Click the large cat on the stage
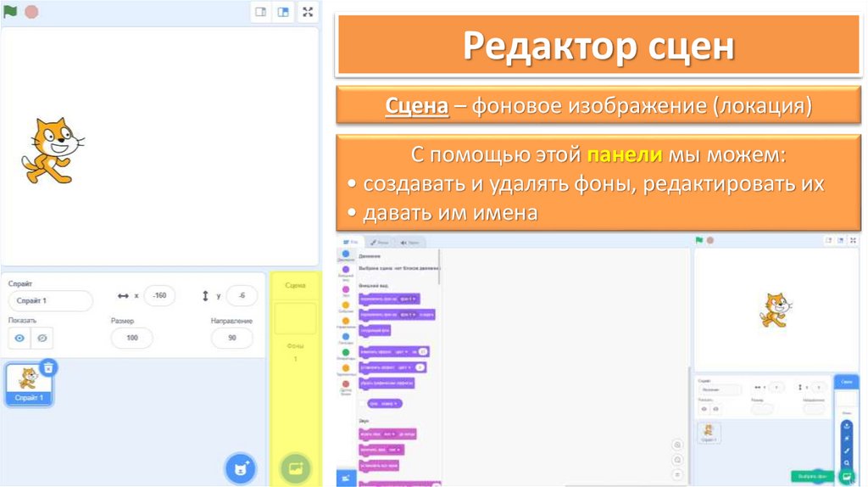This screenshot has height=487, width=868. (x=53, y=150)
